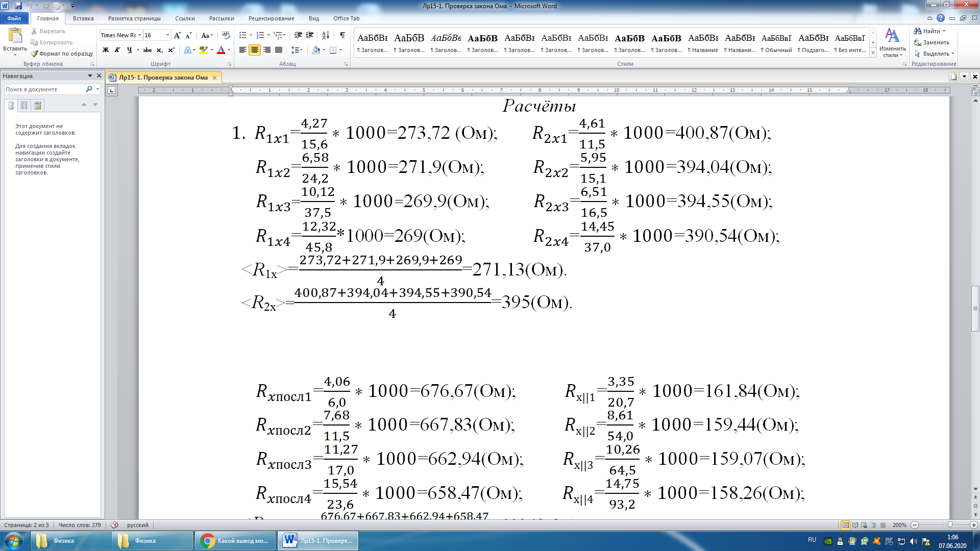Save document from quick access toolbar

point(18,6)
